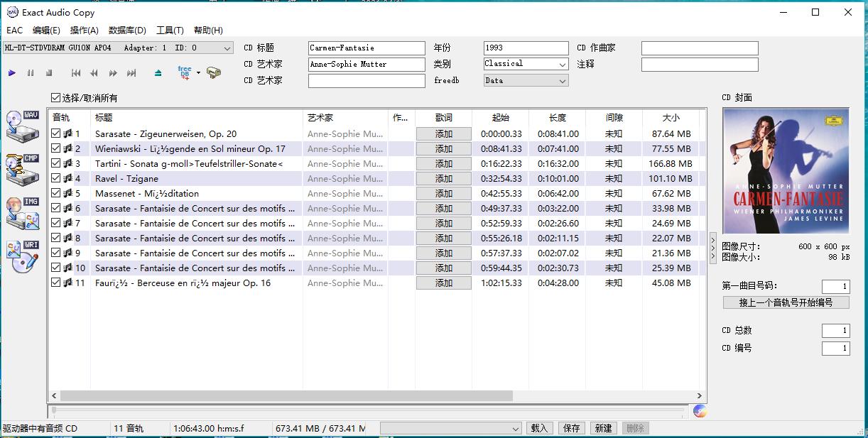This screenshot has width=868, height=438.
Task: Click the horizontal scrollbar of the track list
Action: (x=286, y=396)
